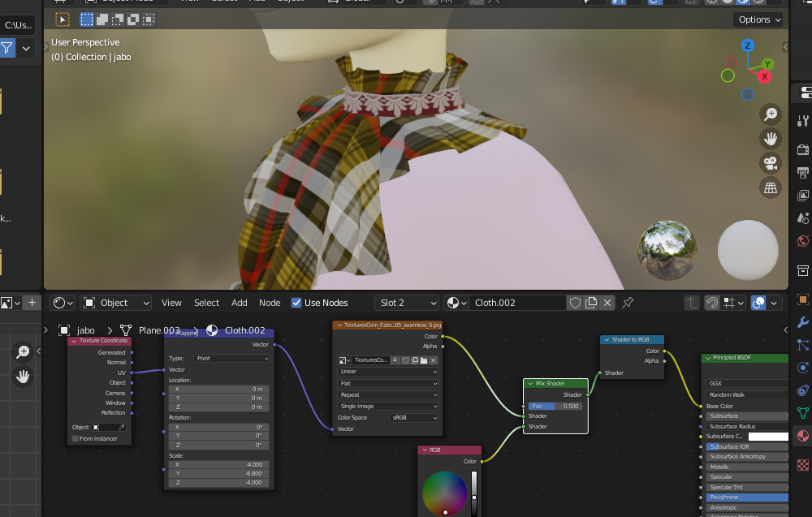Image resolution: width=812 pixels, height=517 pixels.
Task: Open the Material properties tab
Action: tap(803, 436)
